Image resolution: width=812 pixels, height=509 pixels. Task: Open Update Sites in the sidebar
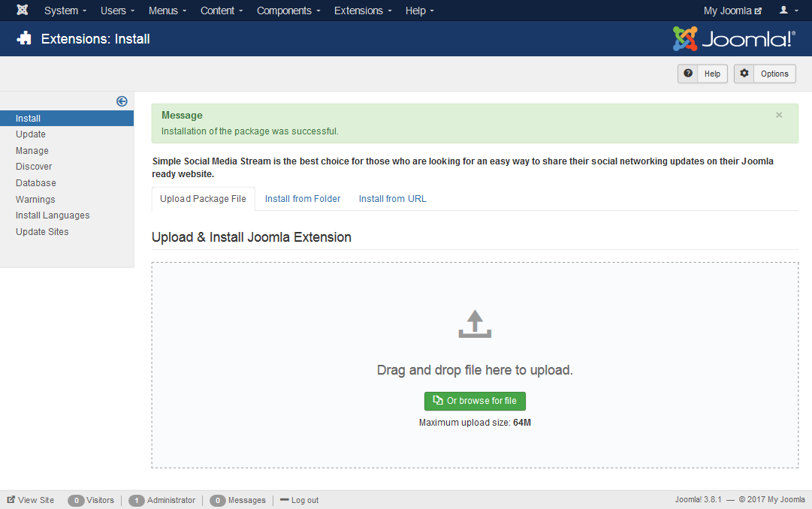coord(42,231)
